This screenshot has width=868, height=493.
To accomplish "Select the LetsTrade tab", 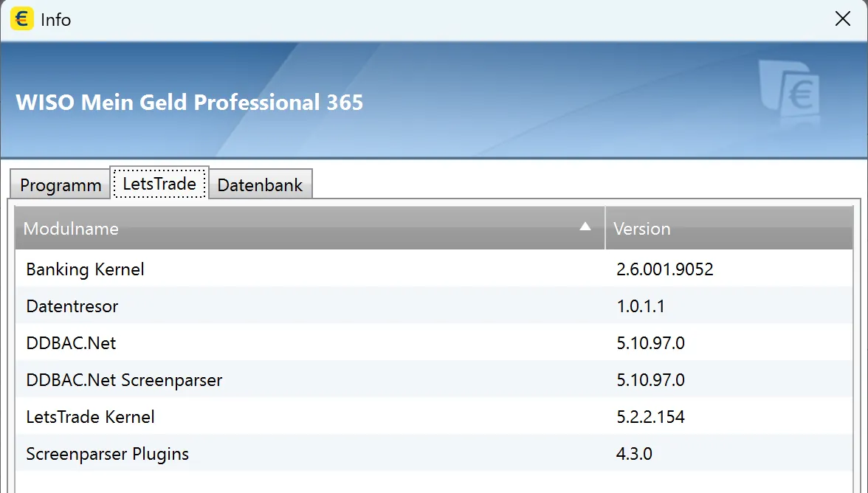I will 159,183.
